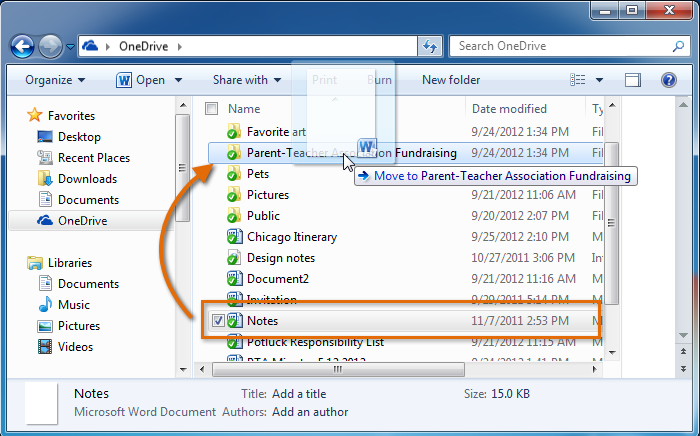700x436 pixels.
Task: Sort by the Name column header
Action: point(244,108)
